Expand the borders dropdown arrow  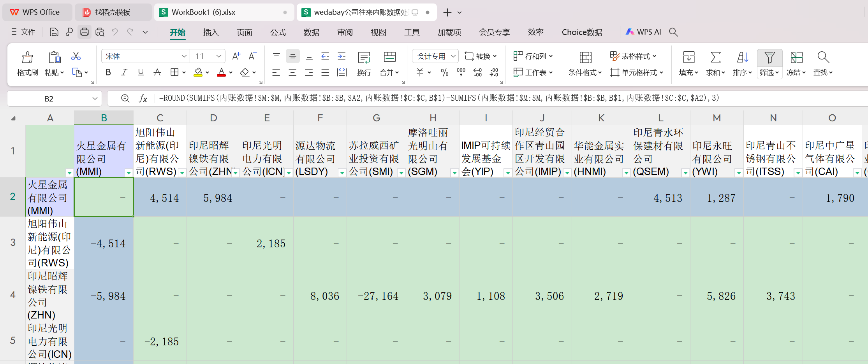[184, 72]
